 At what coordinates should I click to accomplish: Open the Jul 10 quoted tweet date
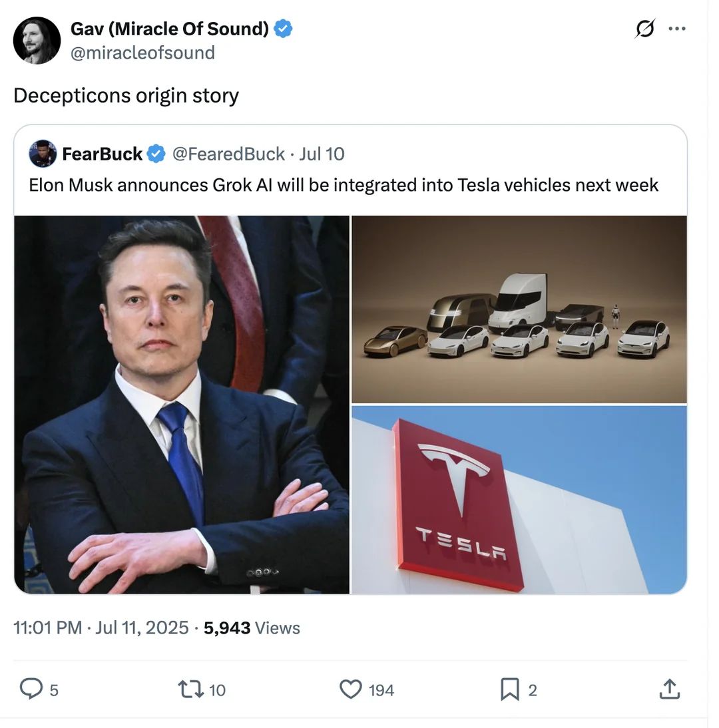coord(322,154)
